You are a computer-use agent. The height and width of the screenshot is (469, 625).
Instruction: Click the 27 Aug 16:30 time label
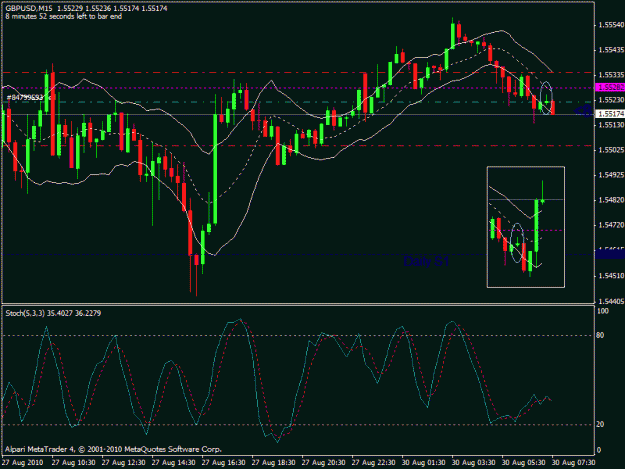coord(224,463)
